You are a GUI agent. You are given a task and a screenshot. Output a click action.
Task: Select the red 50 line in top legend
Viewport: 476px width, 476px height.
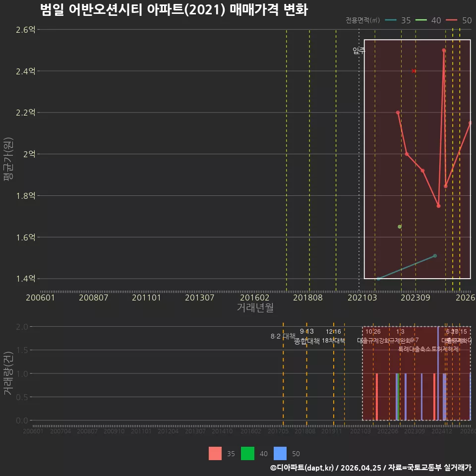pyautogui.click(x=451, y=20)
